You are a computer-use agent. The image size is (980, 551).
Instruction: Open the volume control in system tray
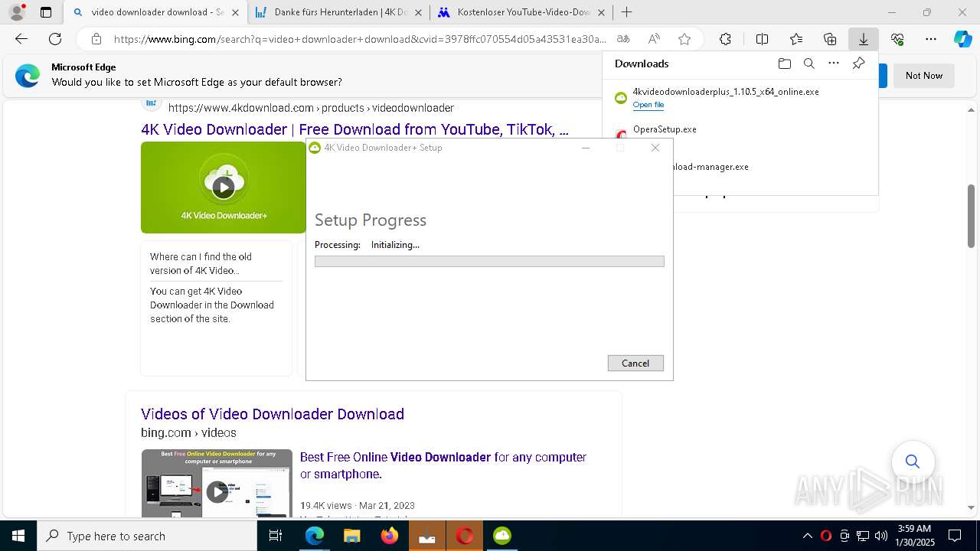[880, 536]
